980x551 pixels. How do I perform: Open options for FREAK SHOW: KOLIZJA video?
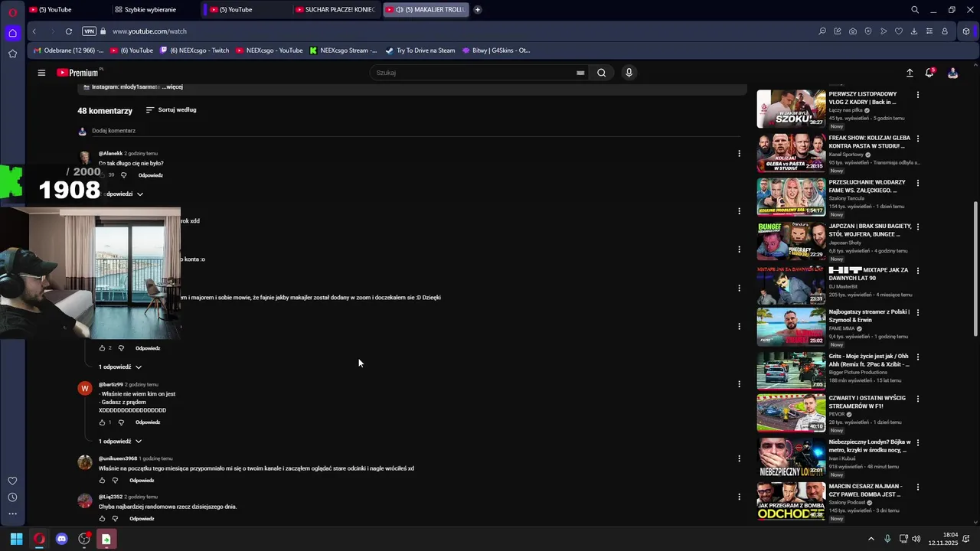(x=918, y=139)
